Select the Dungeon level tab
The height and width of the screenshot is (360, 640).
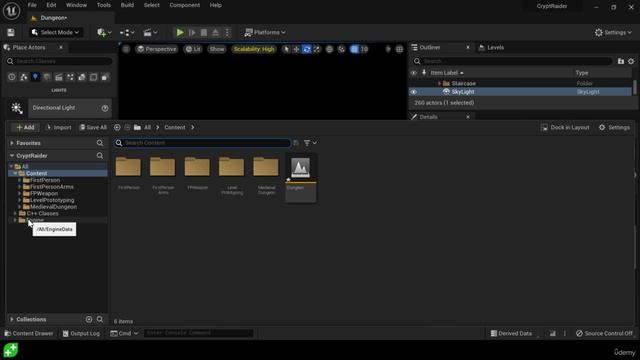(53, 18)
